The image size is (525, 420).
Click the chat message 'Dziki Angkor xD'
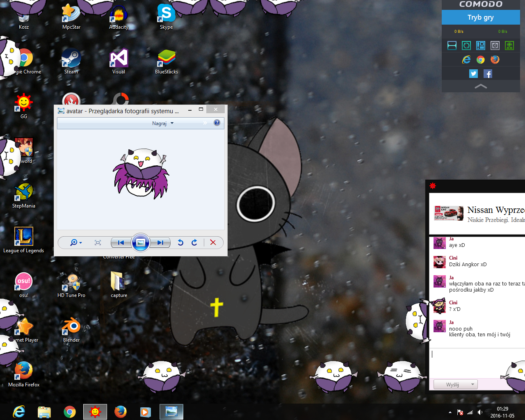click(468, 265)
